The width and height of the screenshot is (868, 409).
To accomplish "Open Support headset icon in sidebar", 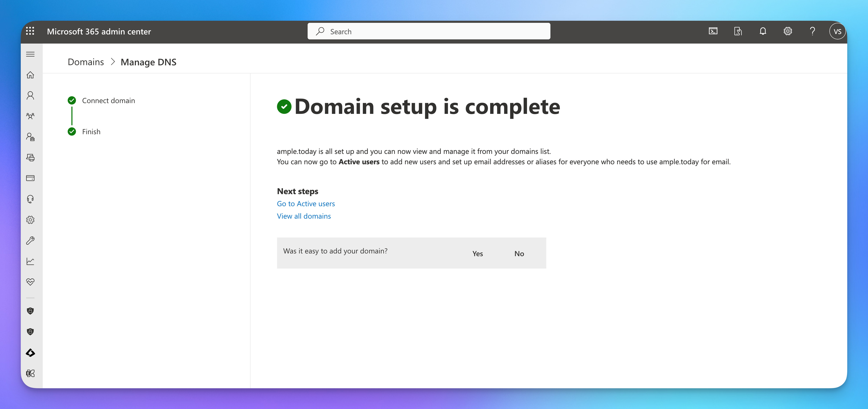I will pyautogui.click(x=30, y=199).
